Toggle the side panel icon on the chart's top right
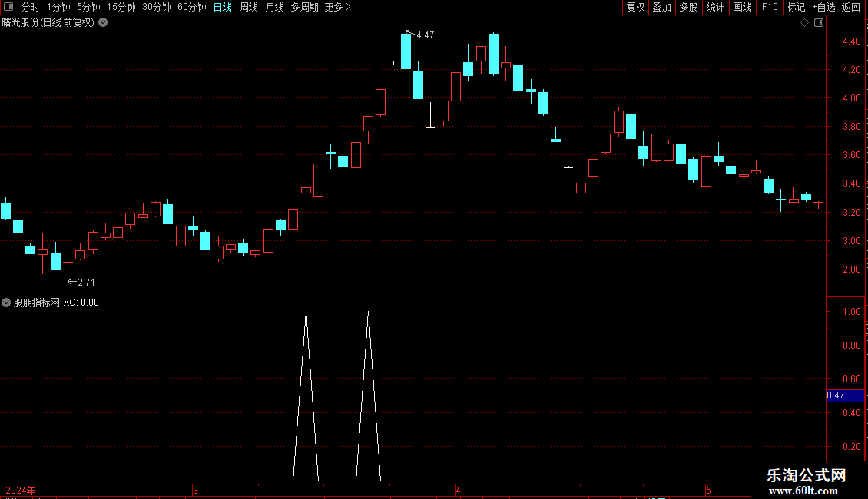The height and width of the screenshot is (499, 868). click(819, 23)
